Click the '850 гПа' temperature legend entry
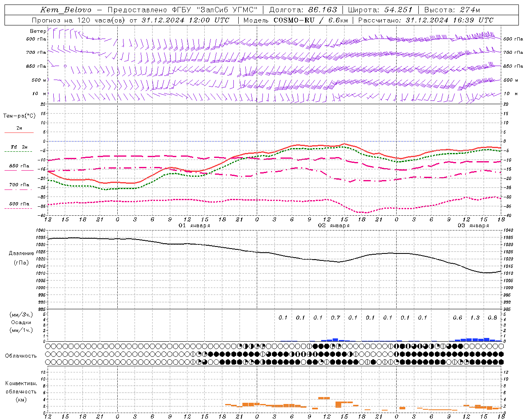Image resolution: width=525 pixels, height=420 pixels. tap(19, 166)
